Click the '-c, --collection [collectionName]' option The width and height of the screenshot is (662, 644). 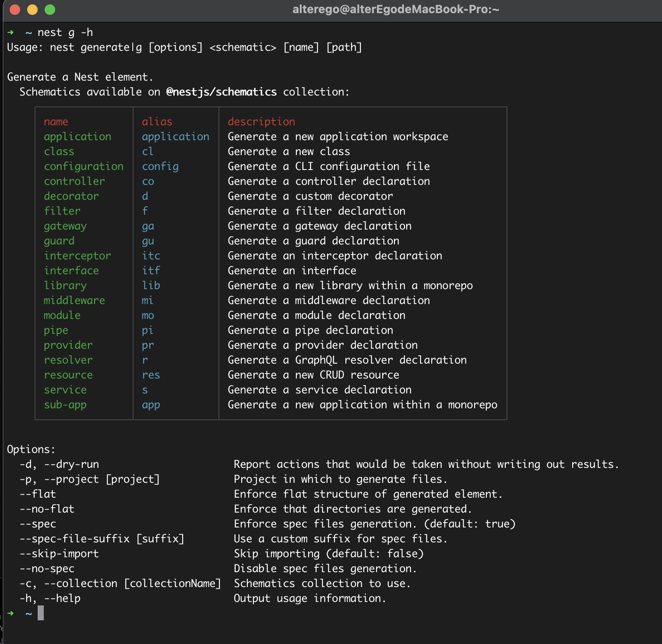[120, 584]
